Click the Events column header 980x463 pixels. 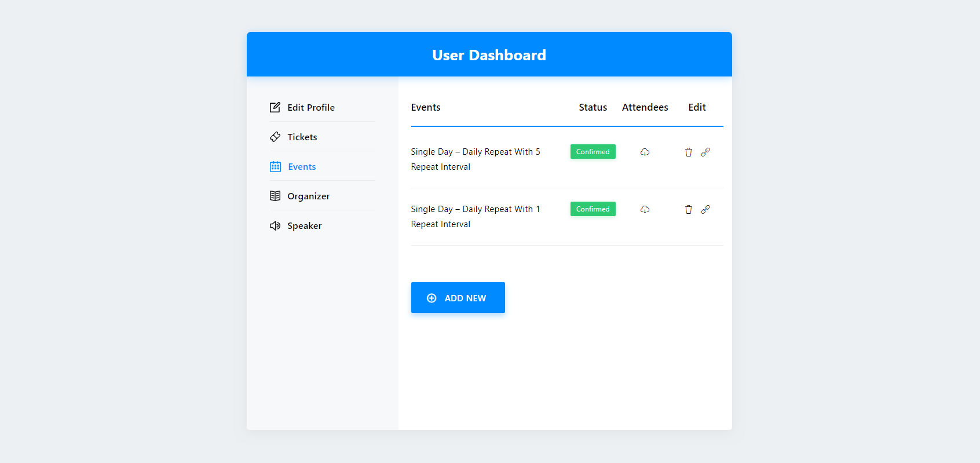426,107
